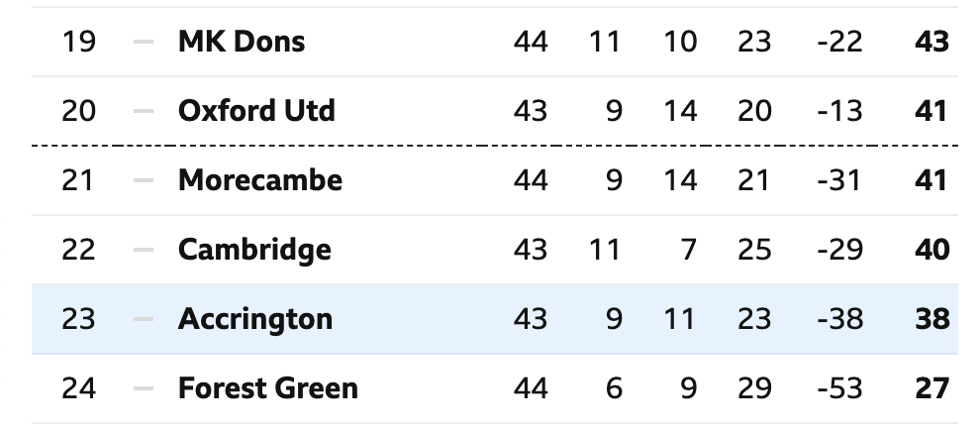Click the no-movement dash icon beside Oxford Utd
This screenshot has height=430, width=980.
(x=144, y=111)
